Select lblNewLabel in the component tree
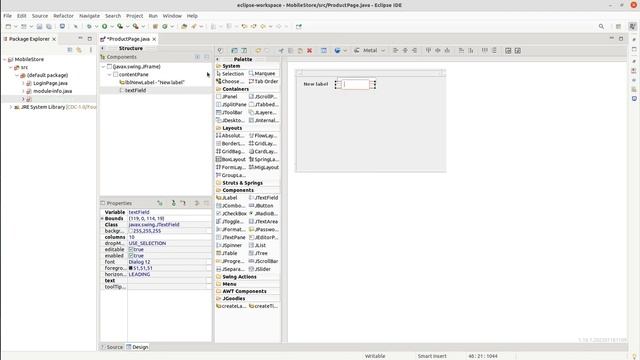 (x=152, y=82)
